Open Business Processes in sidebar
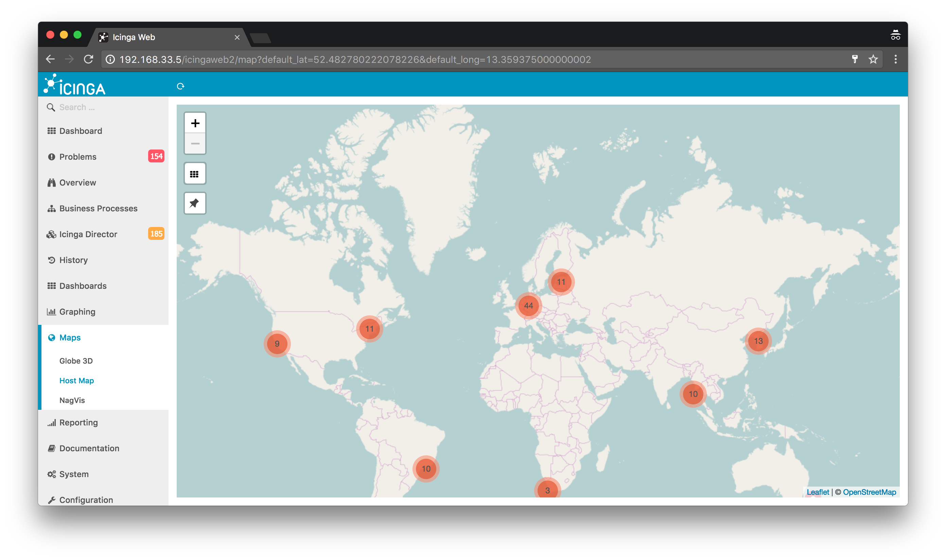This screenshot has width=946, height=560. pyautogui.click(x=103, y=209)
